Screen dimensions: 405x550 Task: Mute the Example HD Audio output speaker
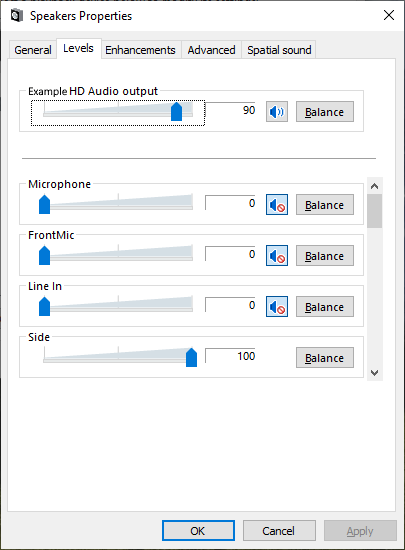[x=277, y=112]
